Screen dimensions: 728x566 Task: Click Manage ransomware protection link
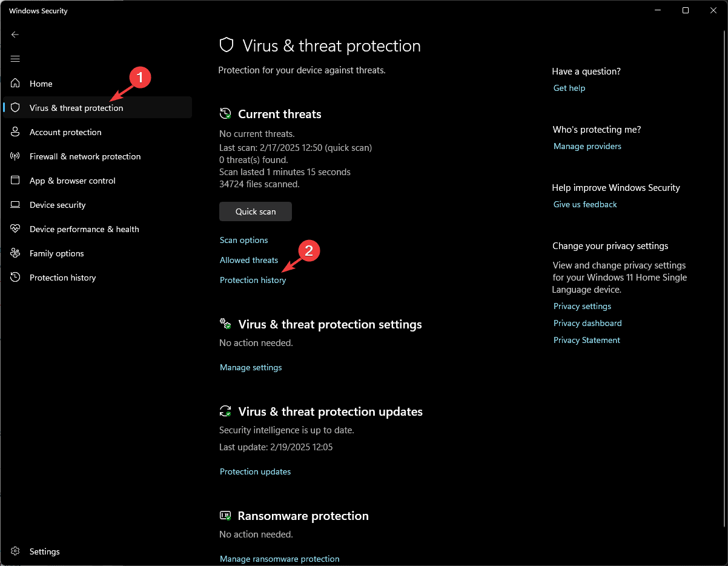click(x=279, y=559)
